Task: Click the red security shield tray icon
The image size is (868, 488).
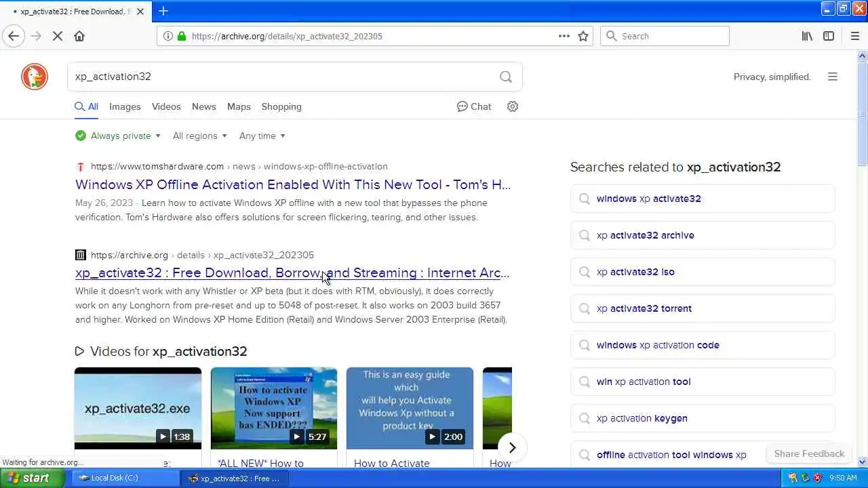Action: pos(817,478)
